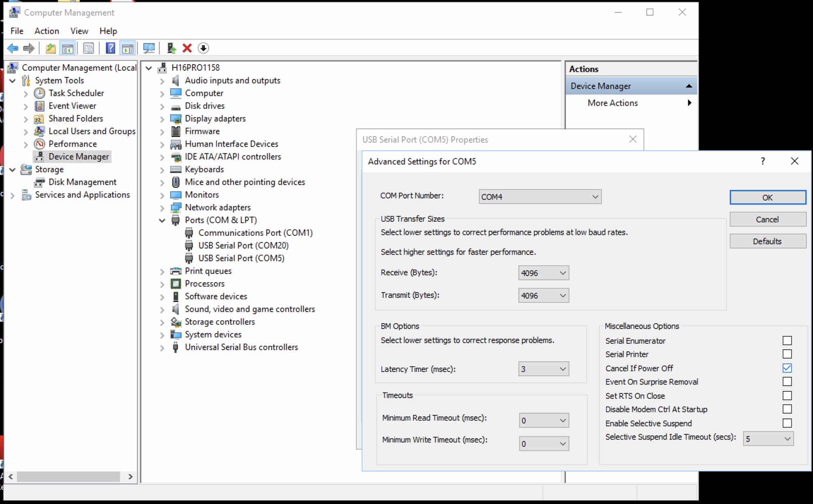Uncheck Cancel If Power Off checkbox
The image size is (813, 504).
(787, 368)
